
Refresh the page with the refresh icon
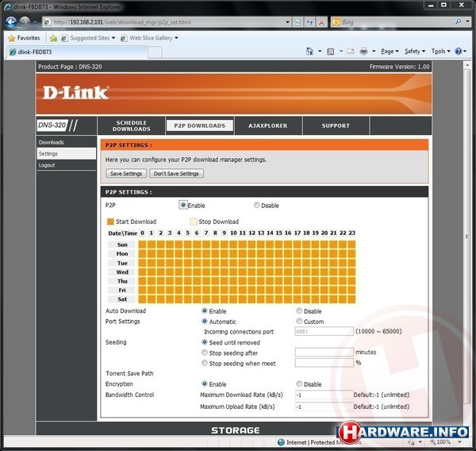309,22
